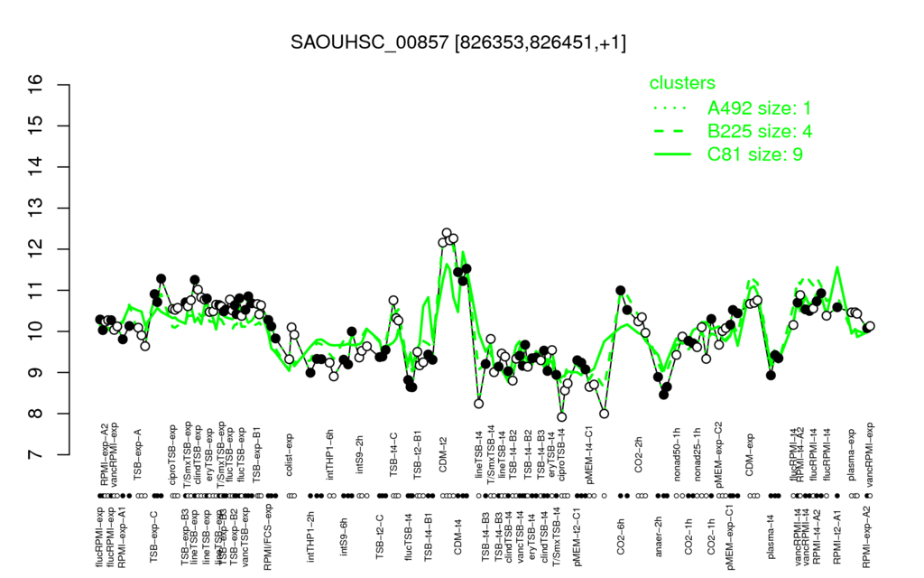The image size is (924, 578).
Task: Click the CO2-2h x-axis label
Action: coord(639,455)
